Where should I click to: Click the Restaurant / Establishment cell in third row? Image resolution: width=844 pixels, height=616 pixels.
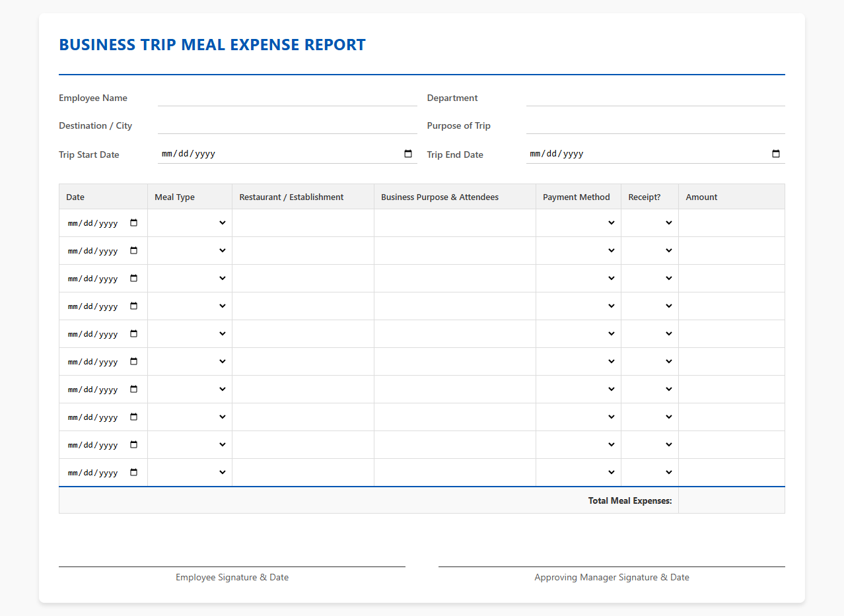(x=303, y=279)
